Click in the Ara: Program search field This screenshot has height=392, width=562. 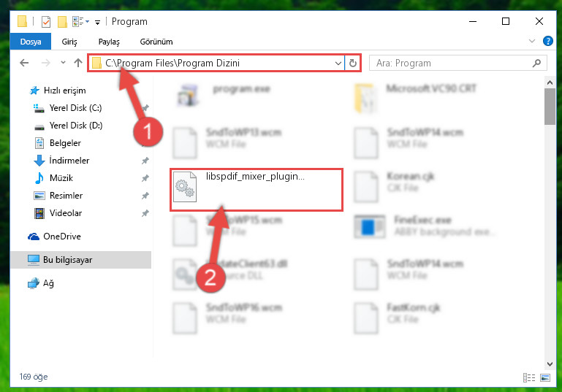(x=452, y=64)
